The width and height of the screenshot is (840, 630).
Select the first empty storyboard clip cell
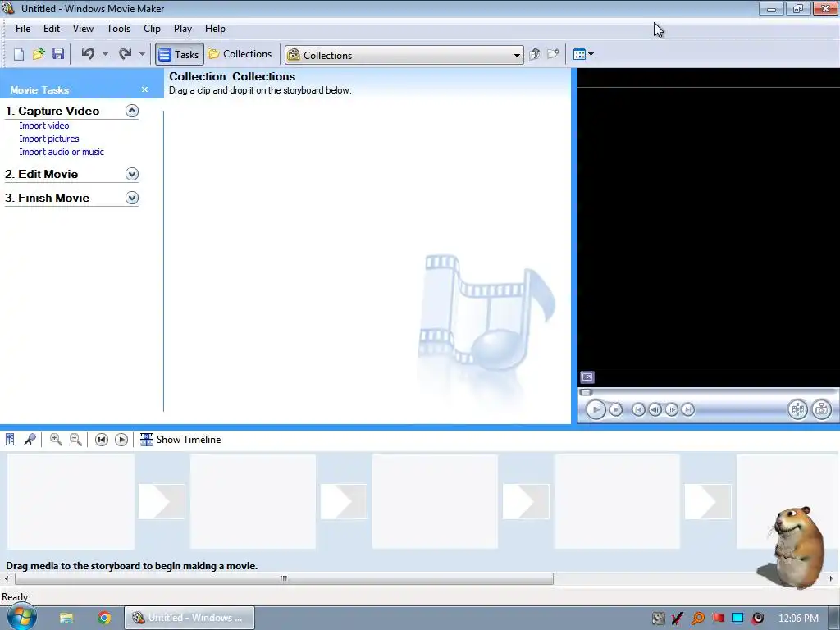click(71, 501)
